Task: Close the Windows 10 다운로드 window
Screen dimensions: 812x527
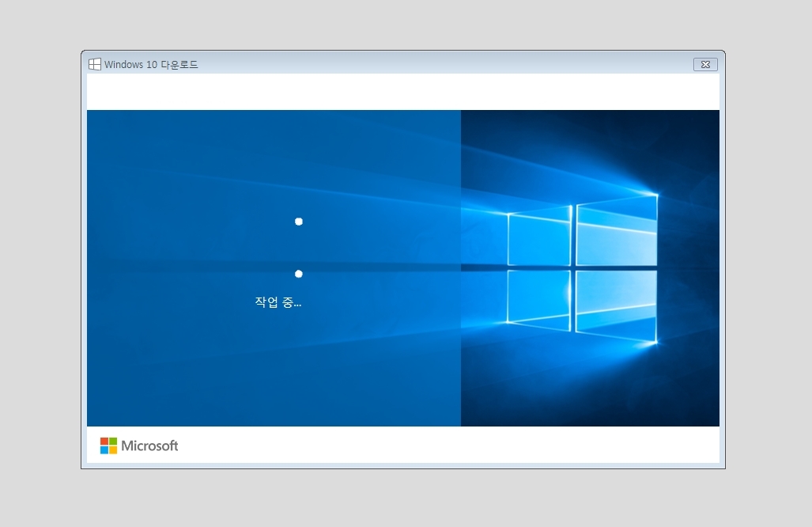Action: coord(705,64)
